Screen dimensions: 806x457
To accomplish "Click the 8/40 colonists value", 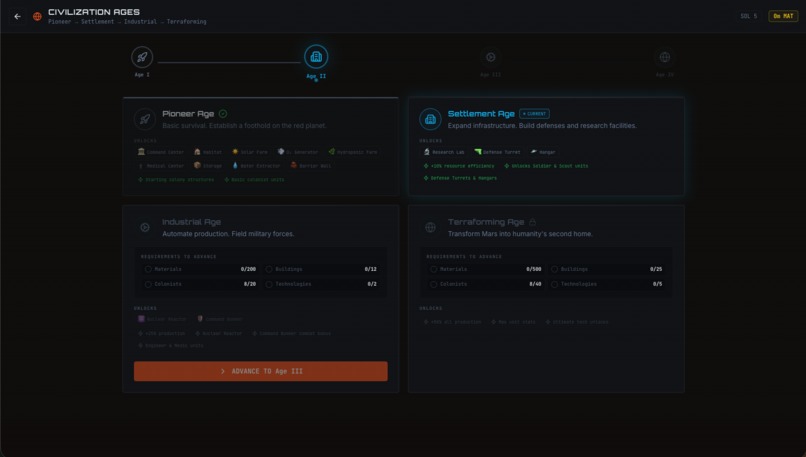I will (x=535, y=284).
